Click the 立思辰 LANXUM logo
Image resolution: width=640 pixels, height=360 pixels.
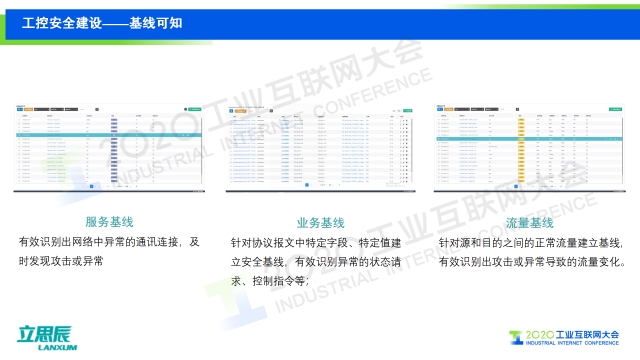point(47,338)
